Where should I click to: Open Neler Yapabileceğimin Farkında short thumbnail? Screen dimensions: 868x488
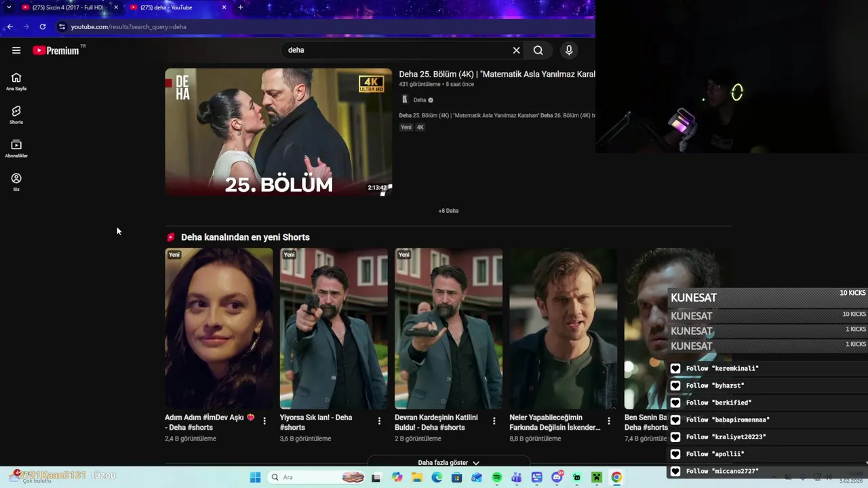click(x=563, y=328)
